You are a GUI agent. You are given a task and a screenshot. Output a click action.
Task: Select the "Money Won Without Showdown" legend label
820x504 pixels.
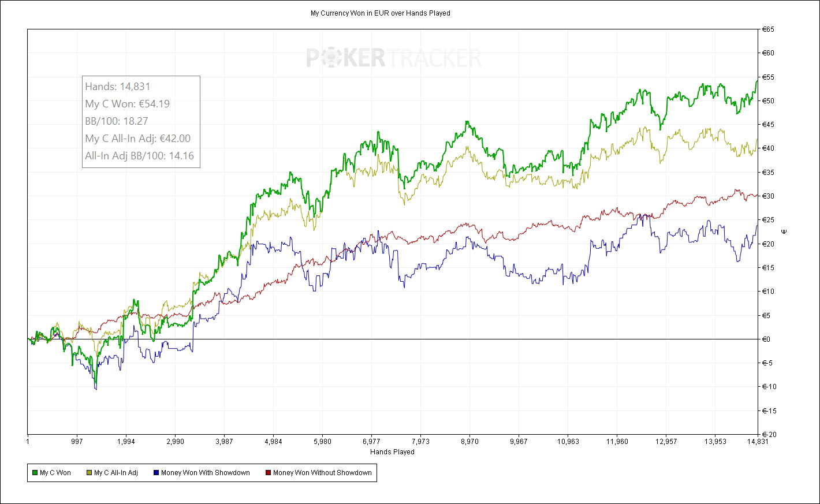click(x=322, y=473)
